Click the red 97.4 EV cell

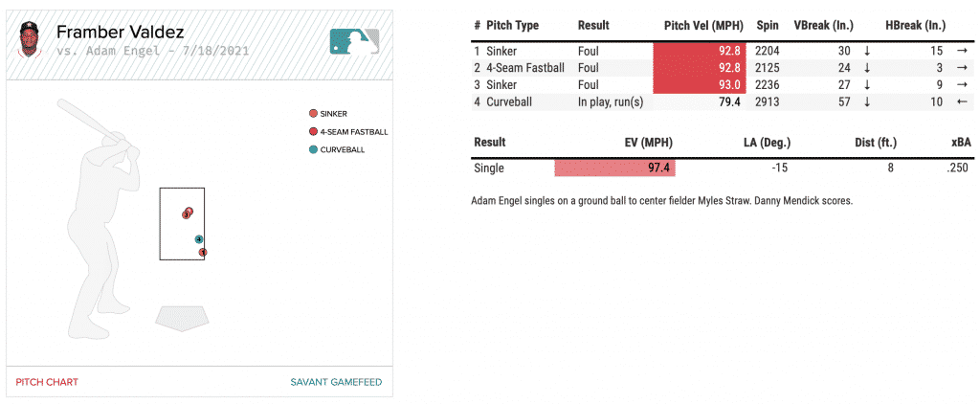tap(614, 168)
